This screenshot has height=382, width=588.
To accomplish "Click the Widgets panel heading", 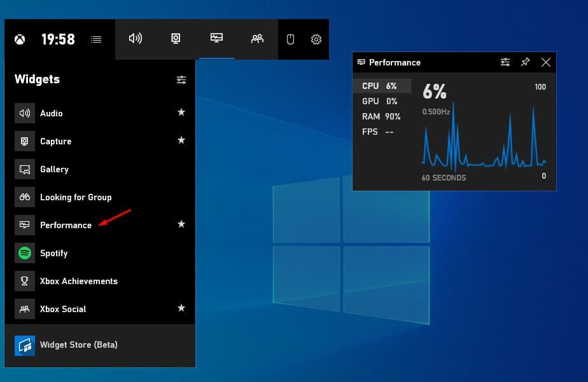I will point(37,79).
